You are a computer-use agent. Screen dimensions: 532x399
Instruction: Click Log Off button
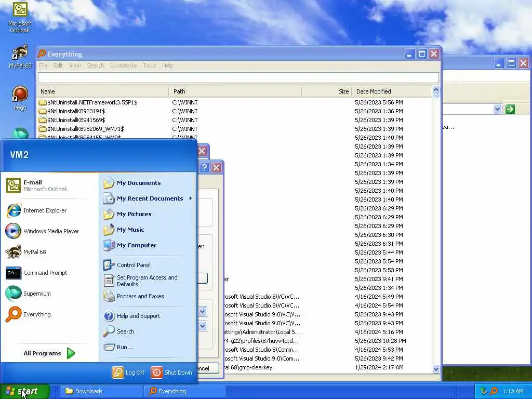click(128, 373)
